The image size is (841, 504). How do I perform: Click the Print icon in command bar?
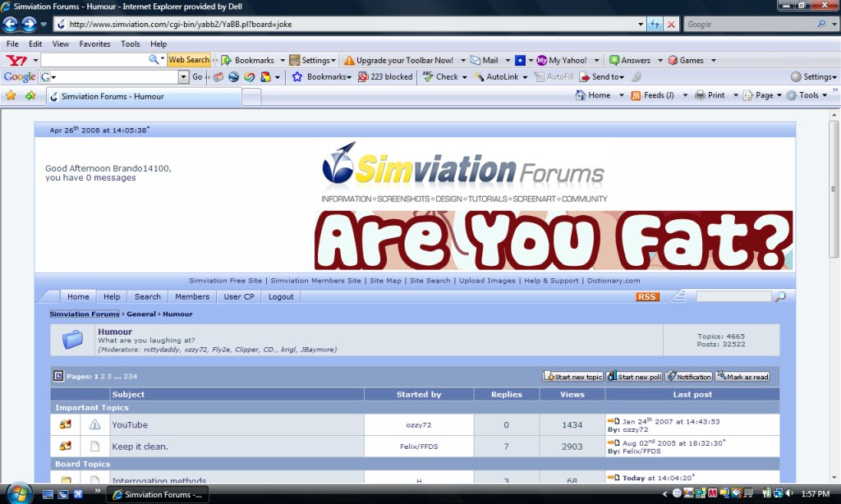tap(700, 95)
